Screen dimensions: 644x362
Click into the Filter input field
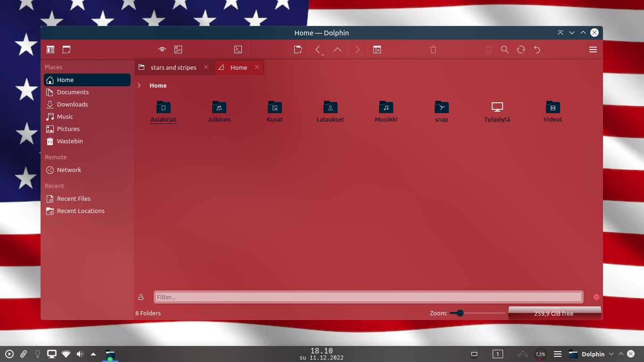pos(369,297)
